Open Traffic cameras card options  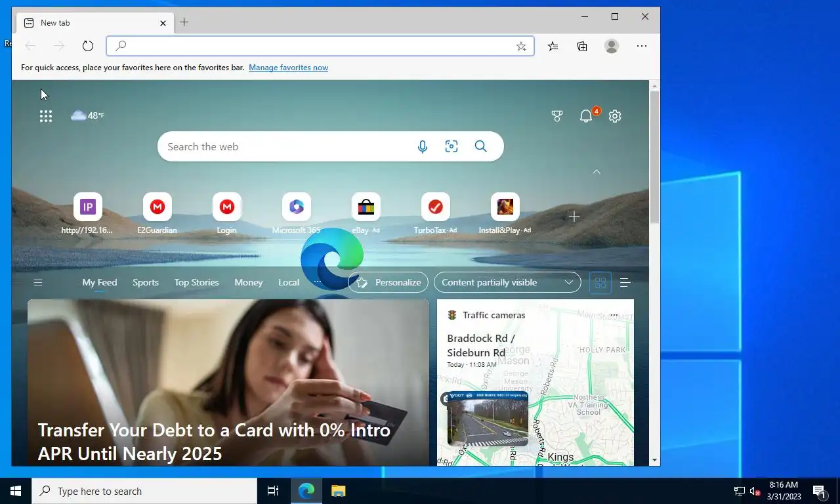point(614,315)
